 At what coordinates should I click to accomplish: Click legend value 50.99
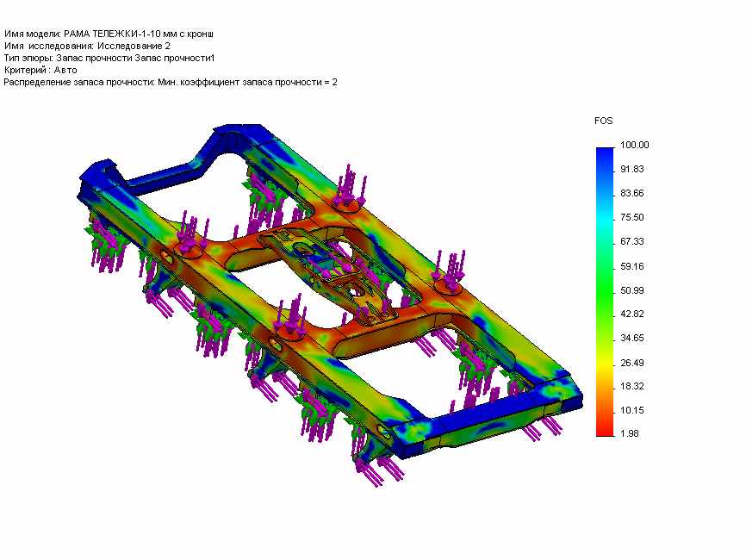[x=632, y=290]
